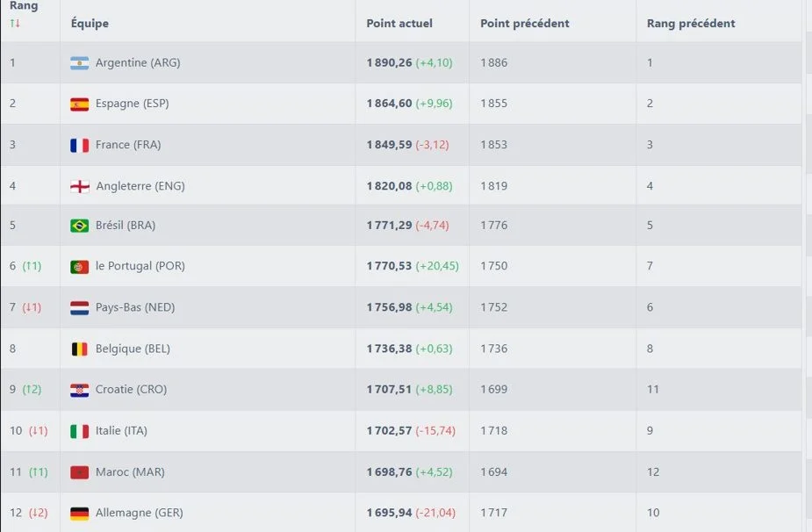Click the Point actuel column header

399,24
